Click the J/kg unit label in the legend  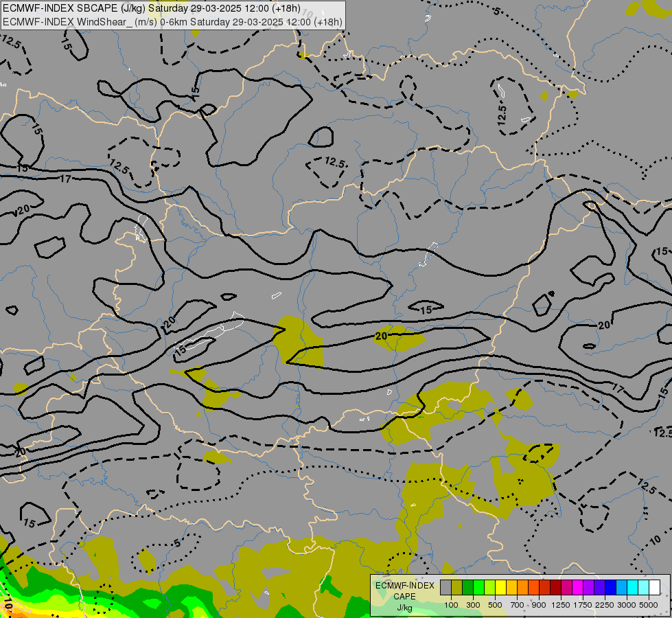(404, 608)
